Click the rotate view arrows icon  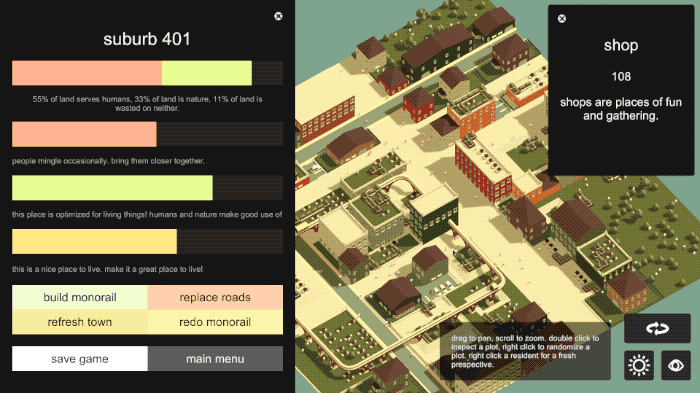(657, 328)
